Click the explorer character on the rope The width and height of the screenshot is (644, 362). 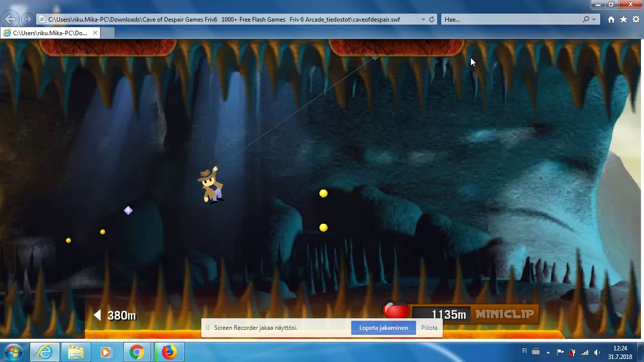211,185
